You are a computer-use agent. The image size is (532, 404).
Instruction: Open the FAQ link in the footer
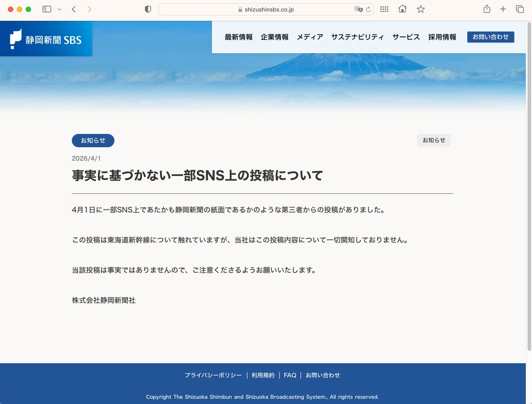click(290, 375)
